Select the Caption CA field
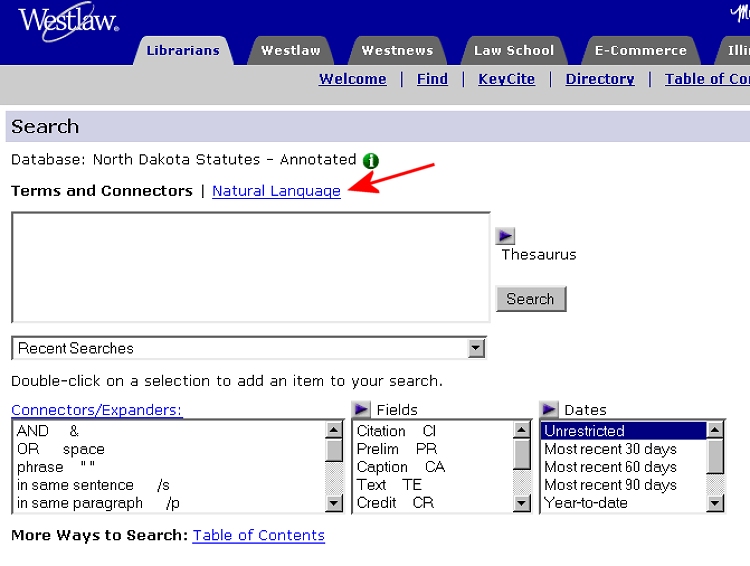750x566 pixels. pyautogui.click(x=433, y=467)
